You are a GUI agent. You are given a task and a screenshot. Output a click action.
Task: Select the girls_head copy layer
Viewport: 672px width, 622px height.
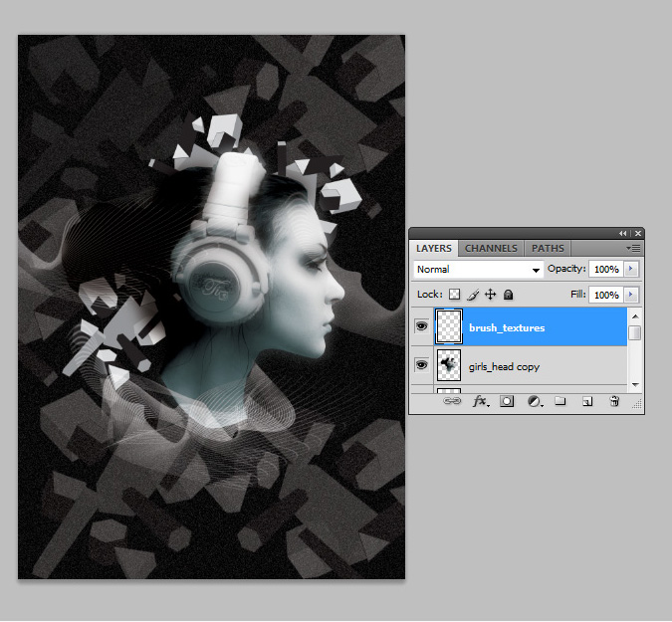538,366
